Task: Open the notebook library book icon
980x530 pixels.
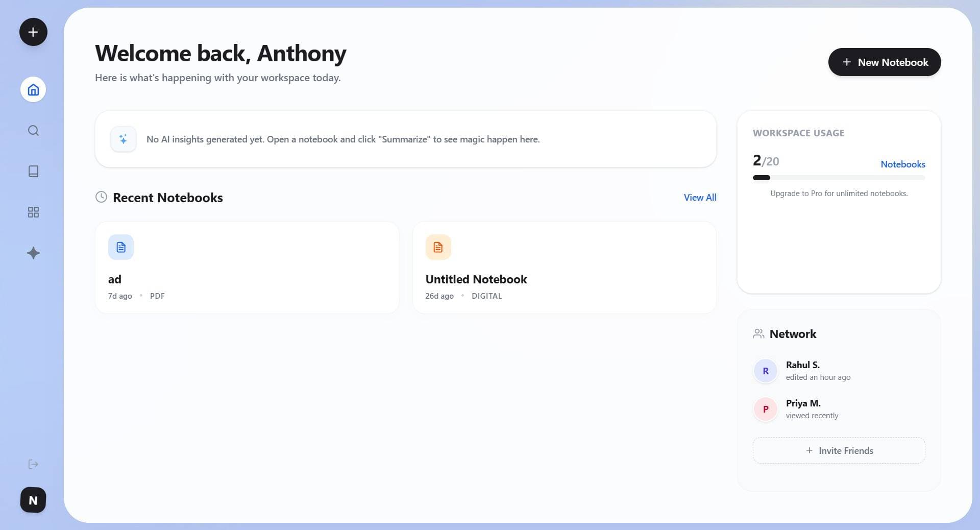Action: 33,172
